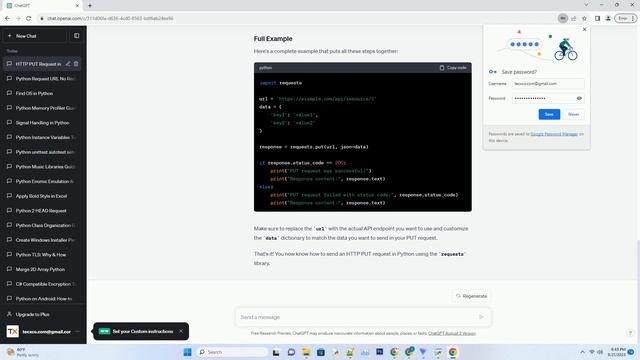The height and width of the screenshot is (360, 640).
Task: Close the Save password popup
Action: coord(584,29)
